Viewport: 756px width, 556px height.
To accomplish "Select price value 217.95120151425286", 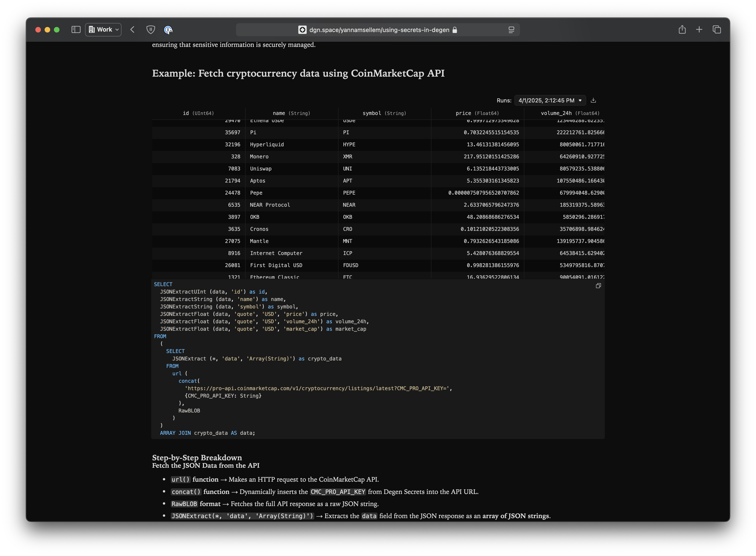I will pyautogui.click(x=477, y=157).
